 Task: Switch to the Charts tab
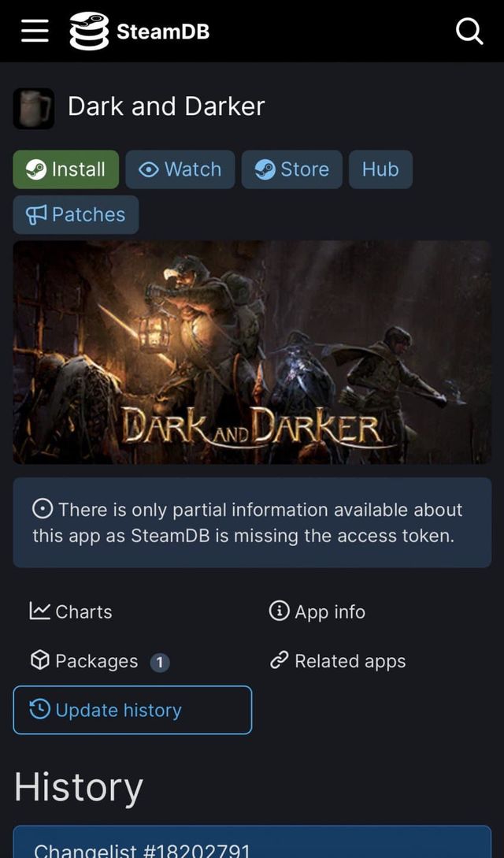(71, 611)
